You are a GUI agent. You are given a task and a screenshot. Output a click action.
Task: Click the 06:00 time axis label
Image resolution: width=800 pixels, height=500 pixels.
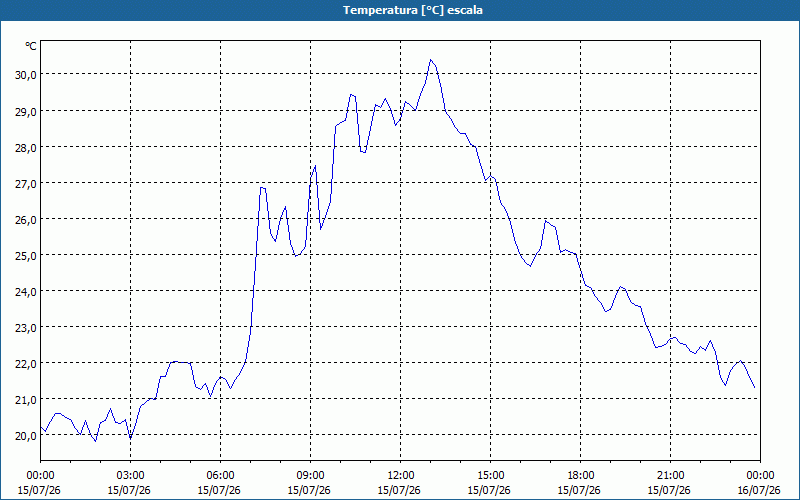point(220,476)
